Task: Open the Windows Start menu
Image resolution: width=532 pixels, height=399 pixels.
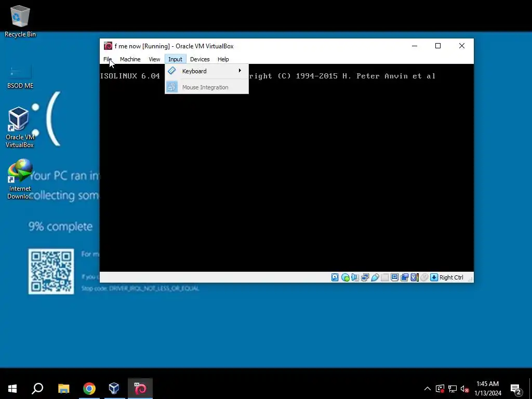Action: click(12, 388)
